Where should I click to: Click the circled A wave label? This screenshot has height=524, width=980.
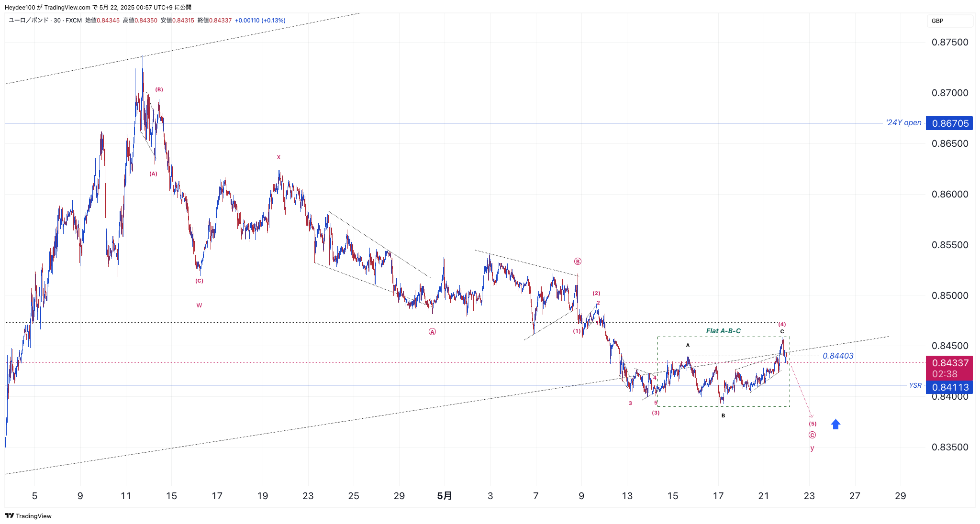point(432,332)
